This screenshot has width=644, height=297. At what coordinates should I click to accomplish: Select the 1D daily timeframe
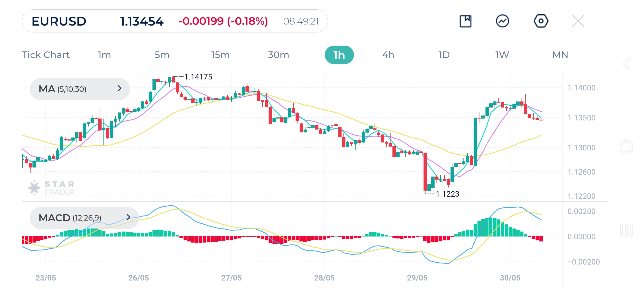tap(444, 55)
